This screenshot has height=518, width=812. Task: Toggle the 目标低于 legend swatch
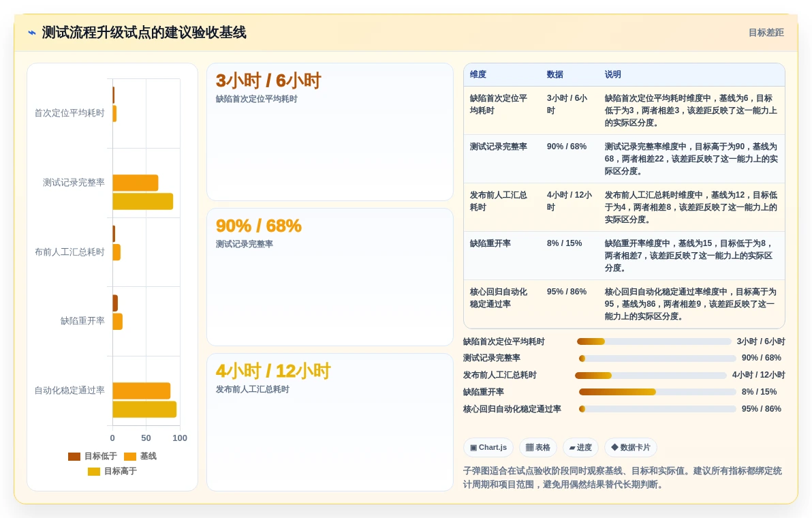point(74,457)
